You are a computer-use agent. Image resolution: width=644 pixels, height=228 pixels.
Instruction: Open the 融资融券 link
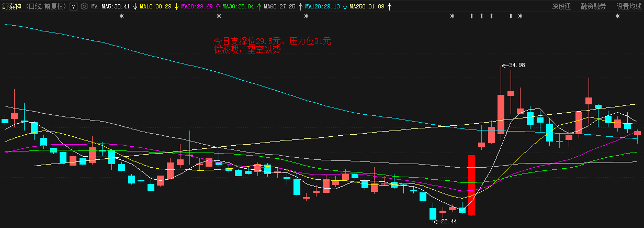(x=593, y=7)
